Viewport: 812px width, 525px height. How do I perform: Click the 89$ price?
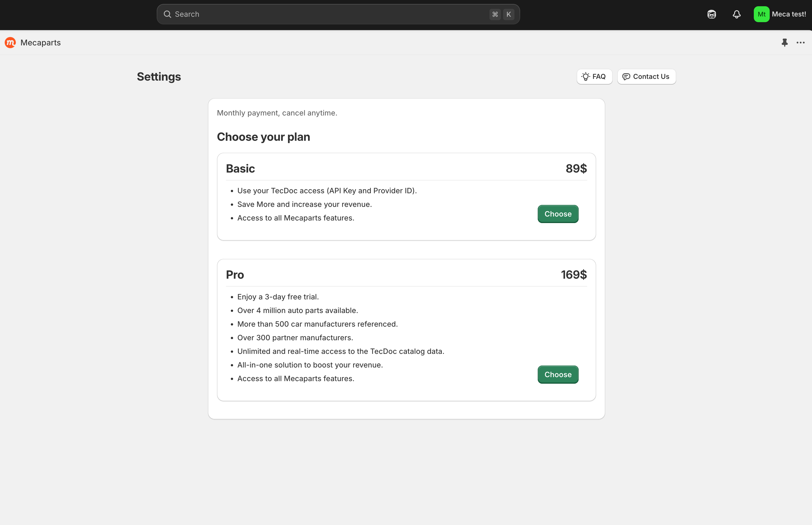(576, 169)
